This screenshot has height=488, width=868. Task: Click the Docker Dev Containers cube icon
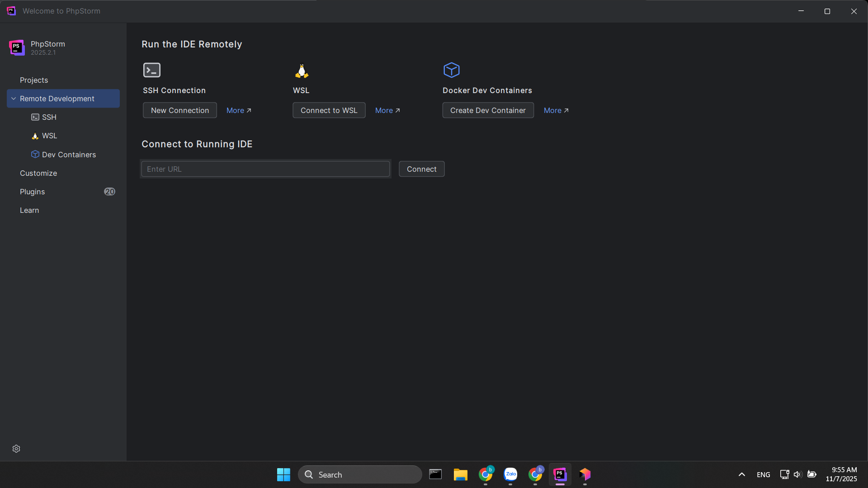tap(451, 70)
